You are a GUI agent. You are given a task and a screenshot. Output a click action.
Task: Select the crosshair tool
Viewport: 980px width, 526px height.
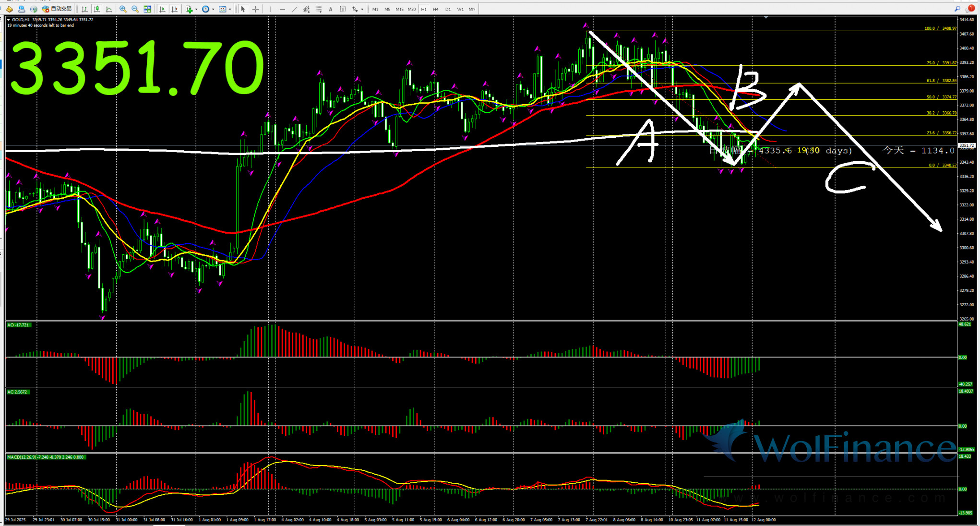[255, 9]
